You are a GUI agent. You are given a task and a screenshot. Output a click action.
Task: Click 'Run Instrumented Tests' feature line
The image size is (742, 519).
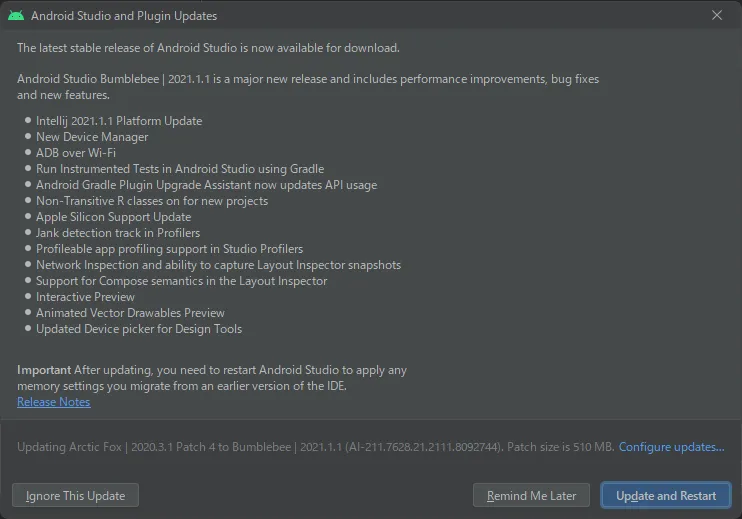(x=180, y=169)
